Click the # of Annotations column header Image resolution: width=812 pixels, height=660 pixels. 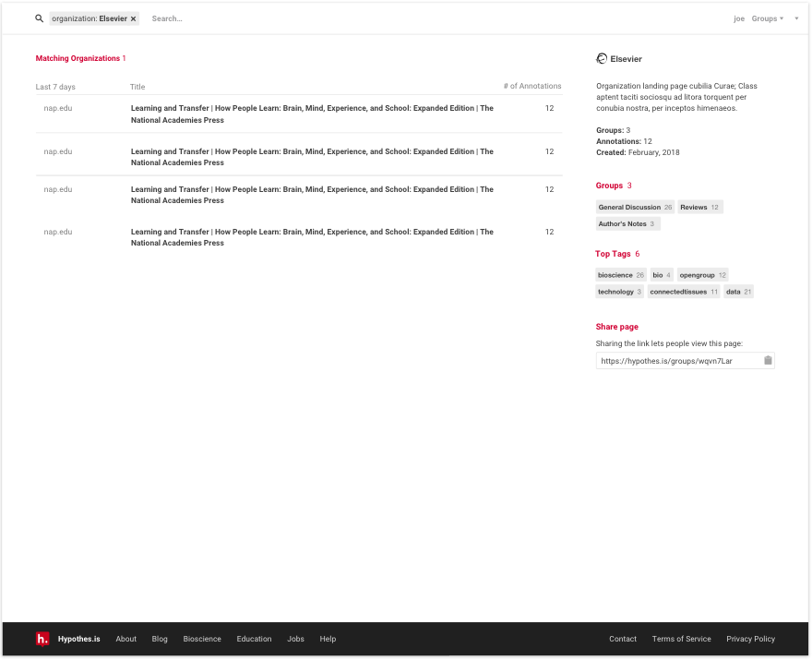532,86
